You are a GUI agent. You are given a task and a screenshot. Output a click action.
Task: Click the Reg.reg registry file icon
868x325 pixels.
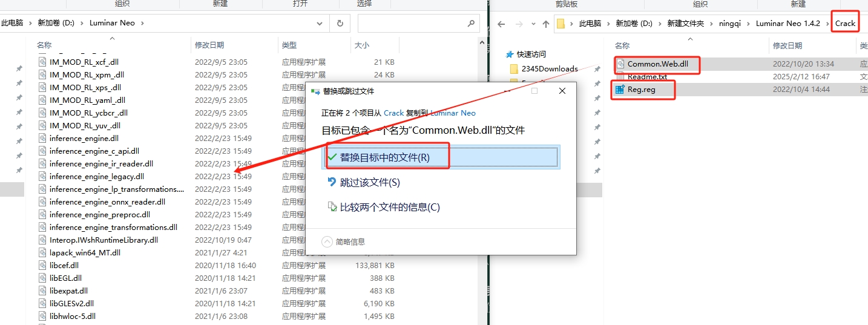click(620, 90)
